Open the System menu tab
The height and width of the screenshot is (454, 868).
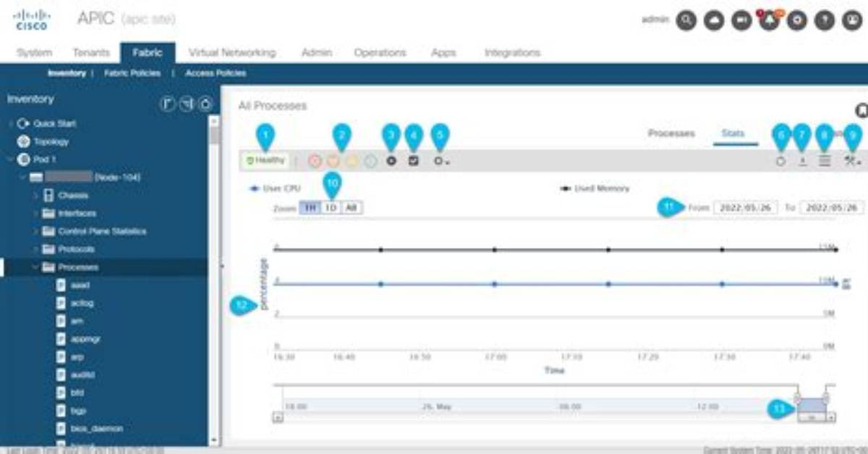tap(34, 53)
